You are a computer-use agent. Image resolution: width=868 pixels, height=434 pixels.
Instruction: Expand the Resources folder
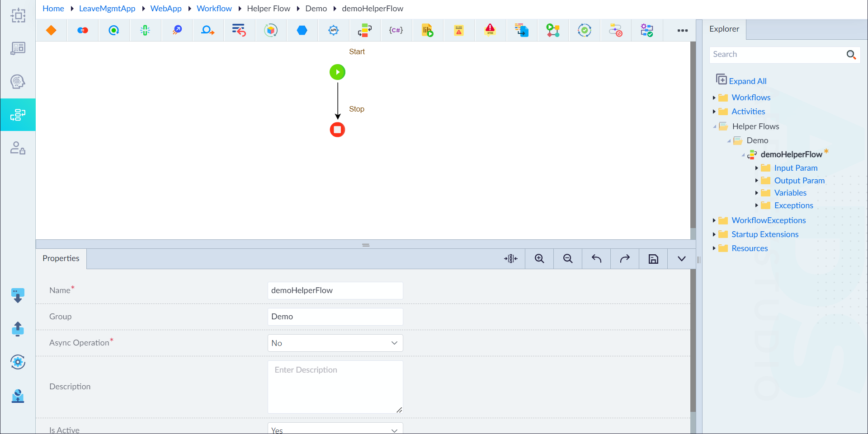point(714,248)
